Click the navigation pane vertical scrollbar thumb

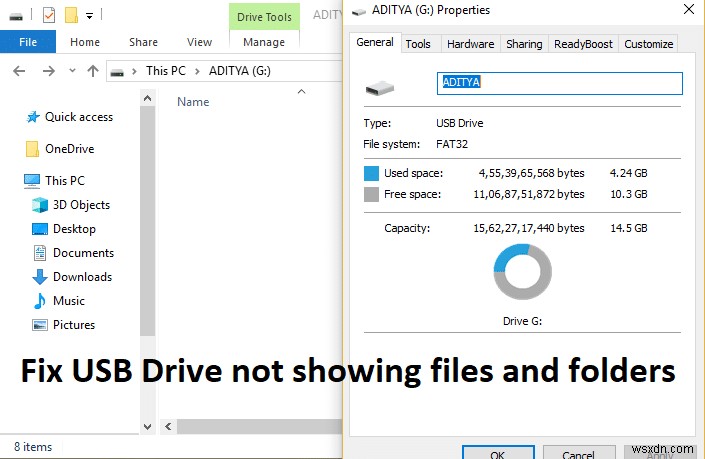147,221
